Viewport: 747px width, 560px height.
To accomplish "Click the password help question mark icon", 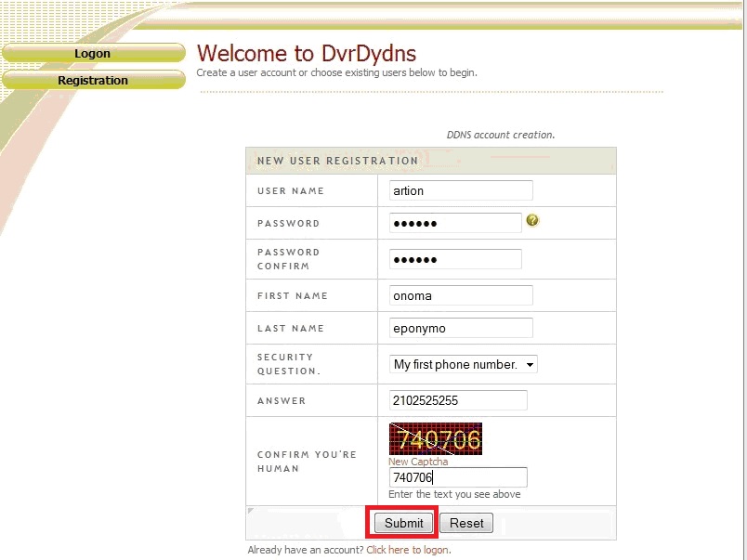I will pyautogui.click(x=532, y=220).
